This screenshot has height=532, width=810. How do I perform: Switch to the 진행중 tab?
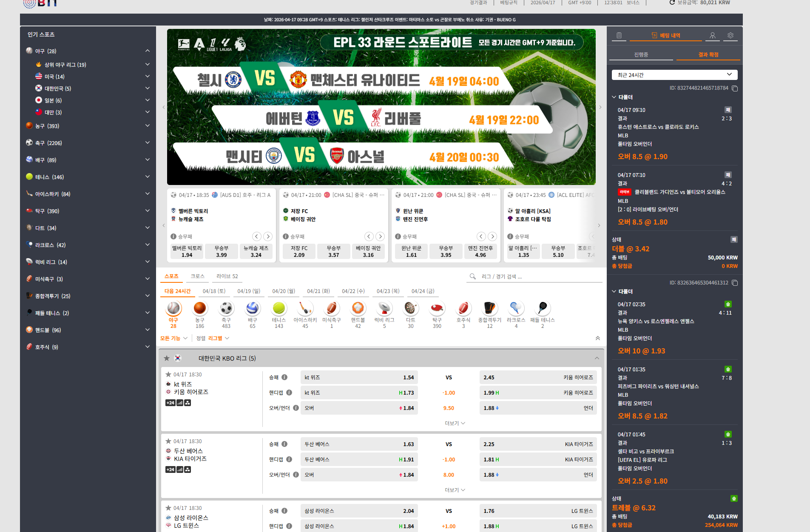640,54
